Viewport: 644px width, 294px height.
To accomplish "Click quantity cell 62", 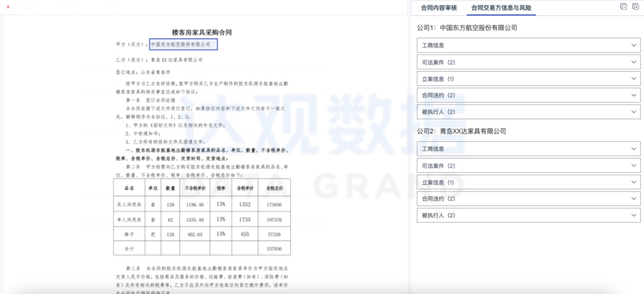I will [171, 219].
